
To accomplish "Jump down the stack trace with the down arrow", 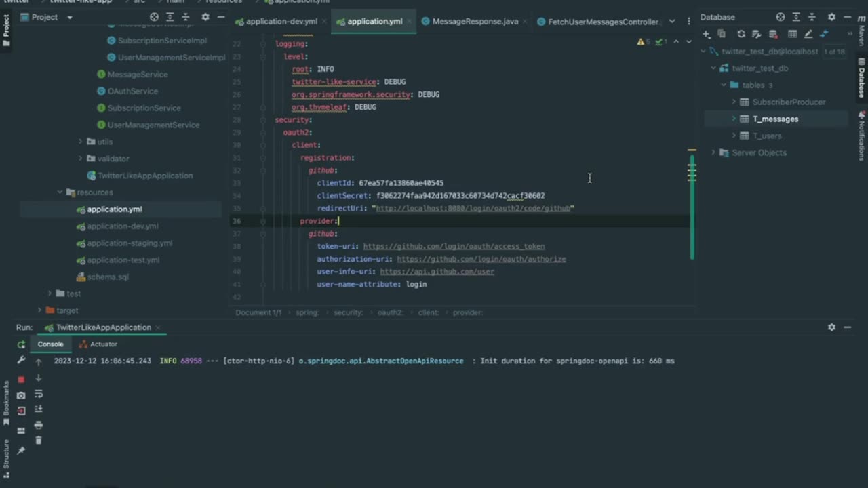I will click(39, 378).
